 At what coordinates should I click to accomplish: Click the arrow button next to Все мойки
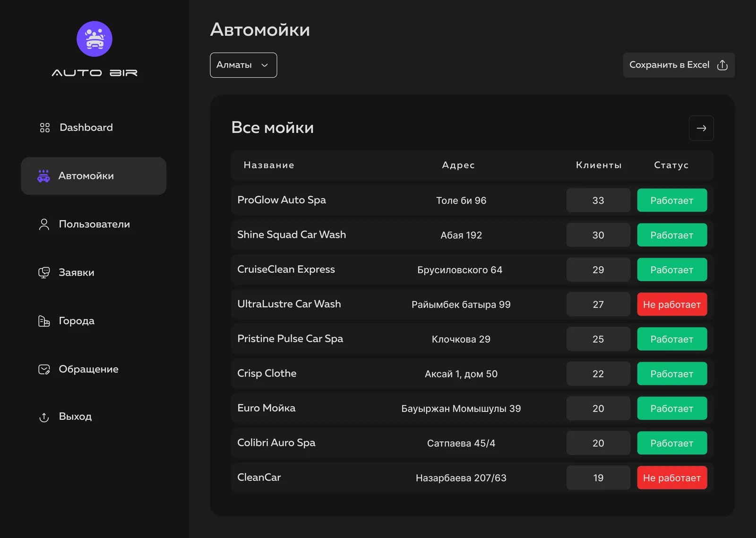point(701,128)
